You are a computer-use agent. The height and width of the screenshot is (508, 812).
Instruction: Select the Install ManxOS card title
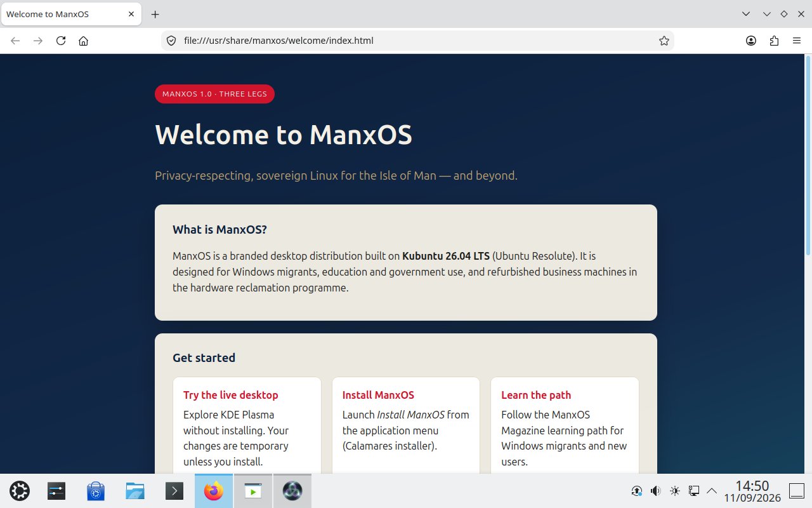click(x=378, y=395)
